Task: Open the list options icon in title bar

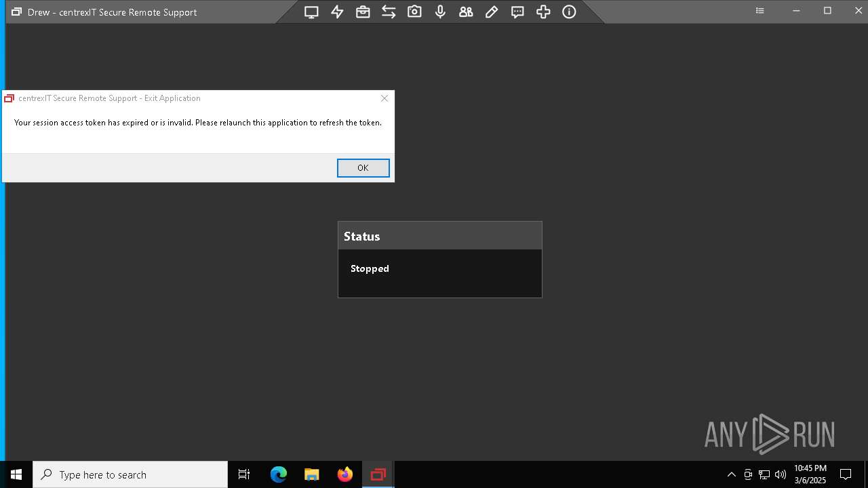Action: (760, 11)
